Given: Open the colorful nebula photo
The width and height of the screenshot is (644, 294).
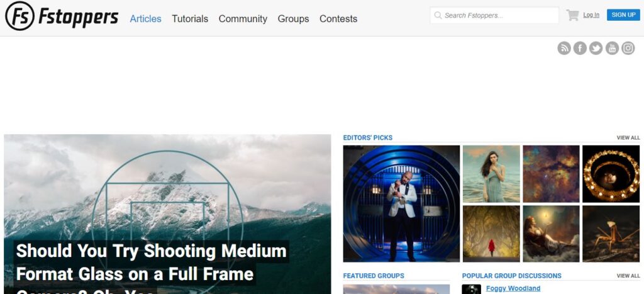Looking at the screenshot, I should click(551, 174).
